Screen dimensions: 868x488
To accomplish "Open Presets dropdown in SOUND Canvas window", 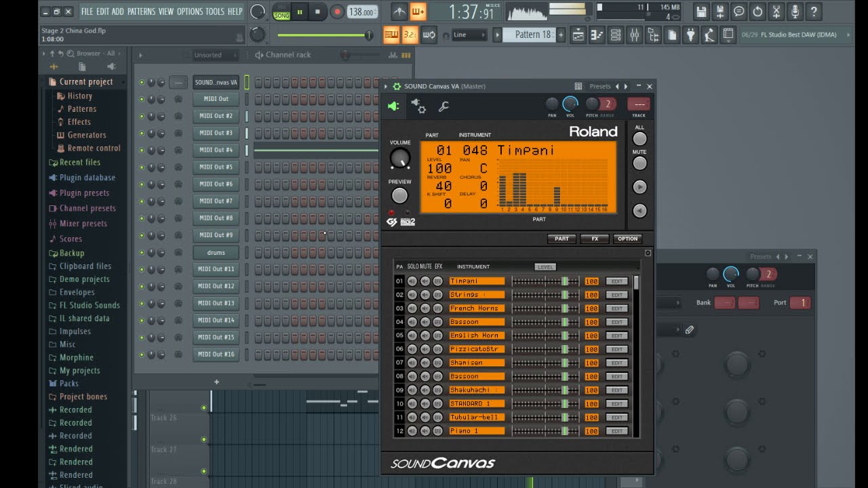I will [599, 86].
